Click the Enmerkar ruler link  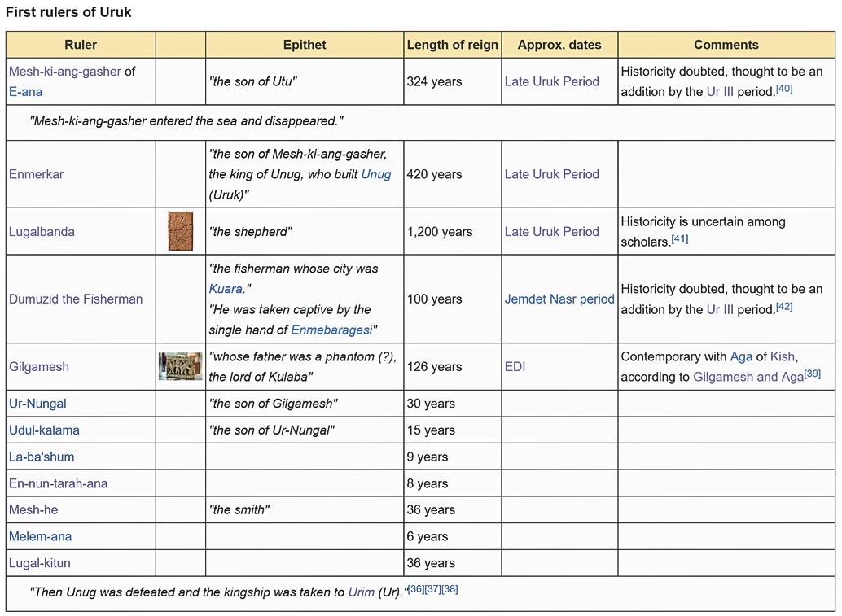(x=36, y=174)
